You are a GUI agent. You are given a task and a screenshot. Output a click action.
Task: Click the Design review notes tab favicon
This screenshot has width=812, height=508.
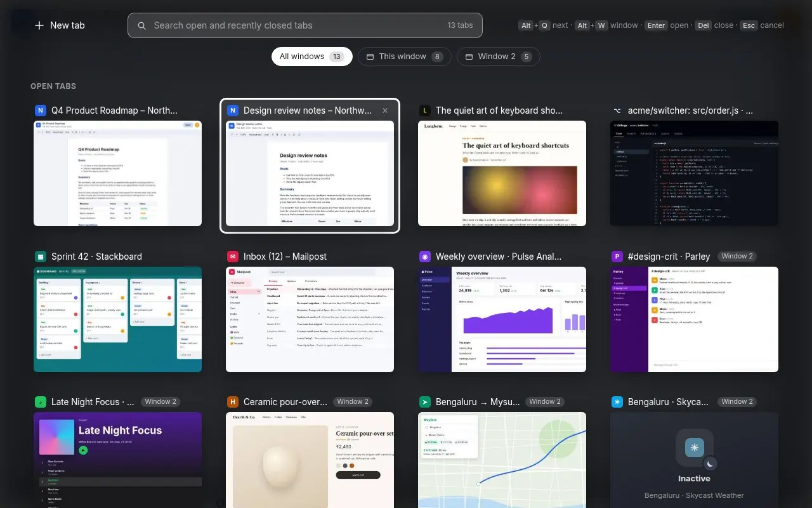[233, 110]
